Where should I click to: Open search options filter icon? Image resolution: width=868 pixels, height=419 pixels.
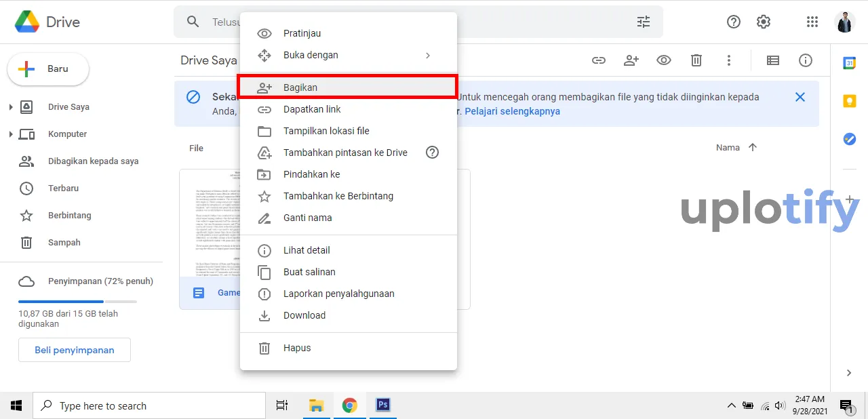click(x=644, y=22)
